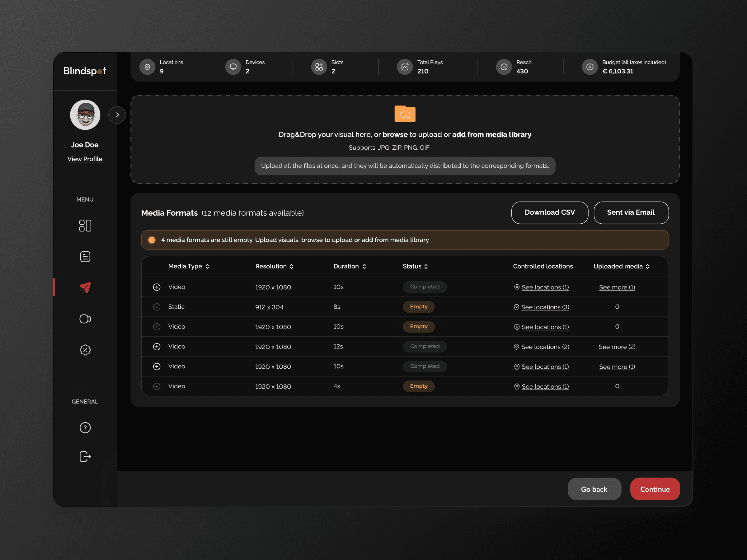This screenshot has height=560, width=747.
Task: Click the orange cloud upload folder icon
Action: [405, 114]
